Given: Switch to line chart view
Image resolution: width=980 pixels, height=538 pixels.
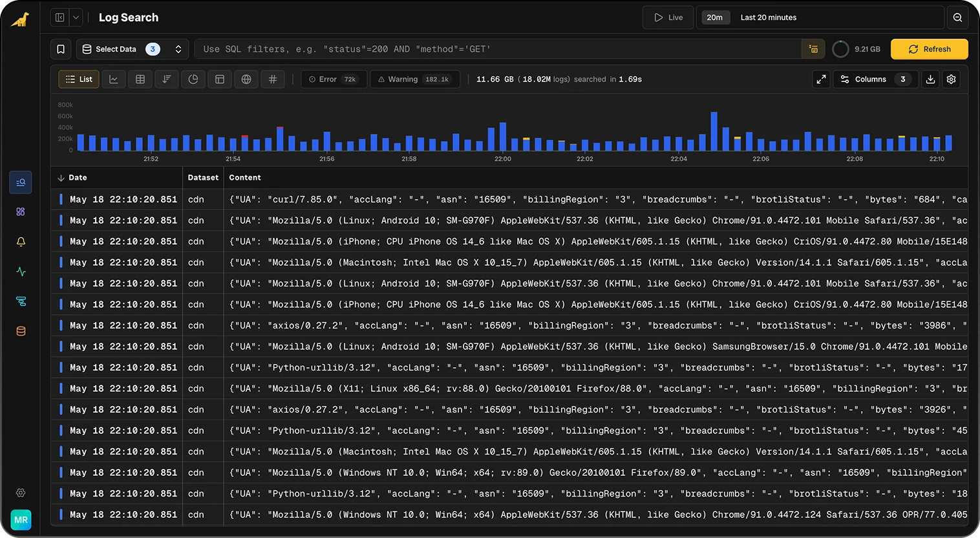Looking at the screenshot, I should coord(114,79).
